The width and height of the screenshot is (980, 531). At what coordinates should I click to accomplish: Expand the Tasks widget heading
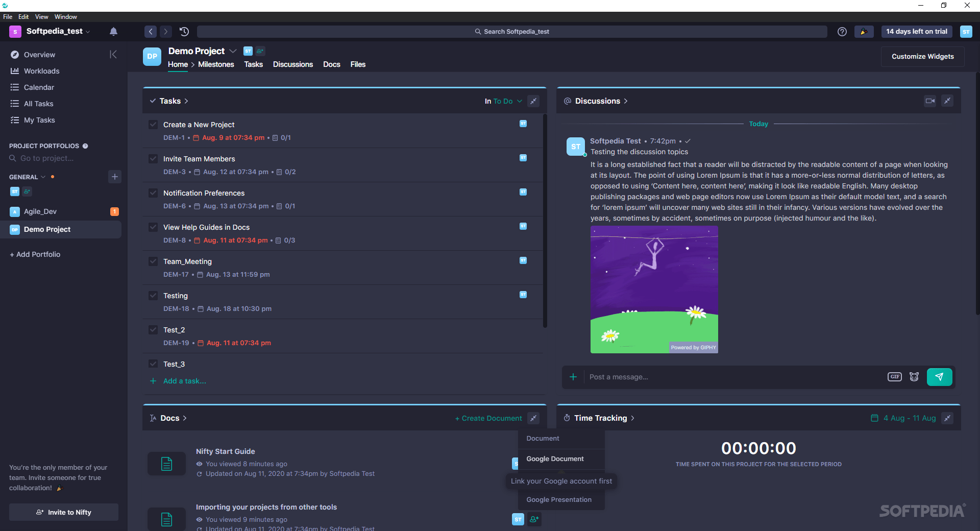coord(174,101)
